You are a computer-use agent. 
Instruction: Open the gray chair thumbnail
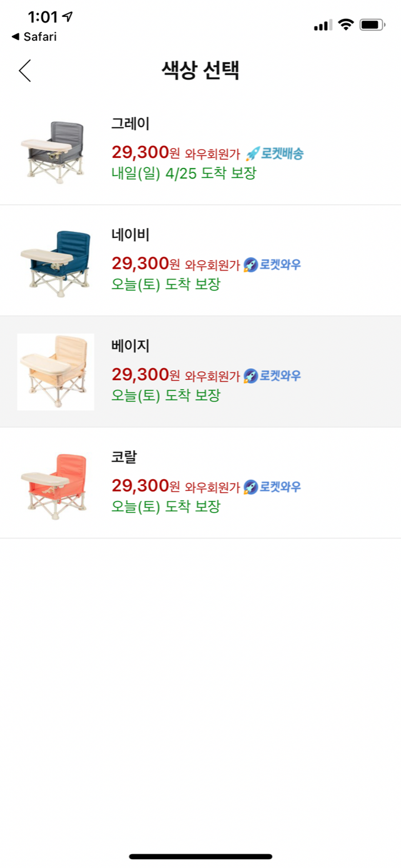pos(56,149)
